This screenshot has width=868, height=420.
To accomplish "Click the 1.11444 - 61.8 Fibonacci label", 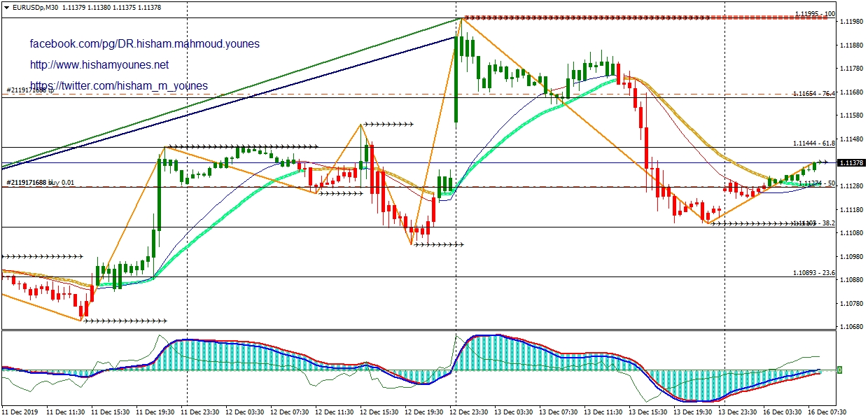I will 814,143.
